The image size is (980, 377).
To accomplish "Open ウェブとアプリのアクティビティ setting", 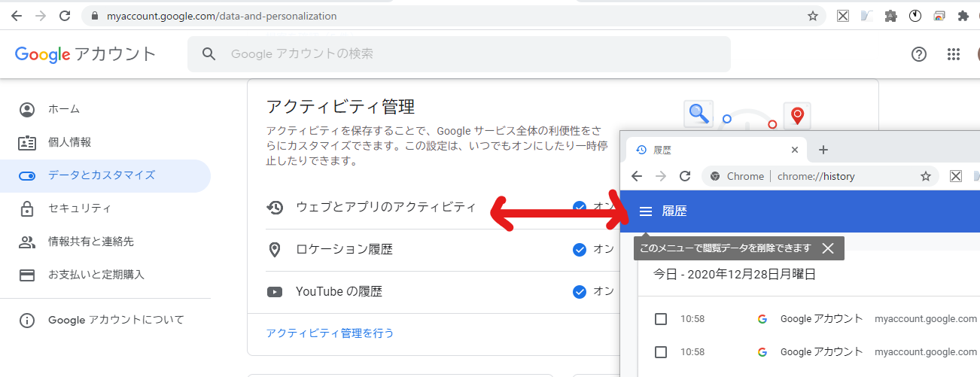I will pyautogui.click(x=386, y=207).
